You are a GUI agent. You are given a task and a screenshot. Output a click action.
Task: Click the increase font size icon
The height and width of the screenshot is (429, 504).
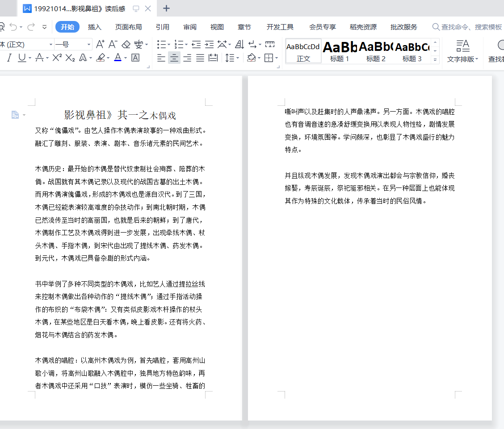100,44
